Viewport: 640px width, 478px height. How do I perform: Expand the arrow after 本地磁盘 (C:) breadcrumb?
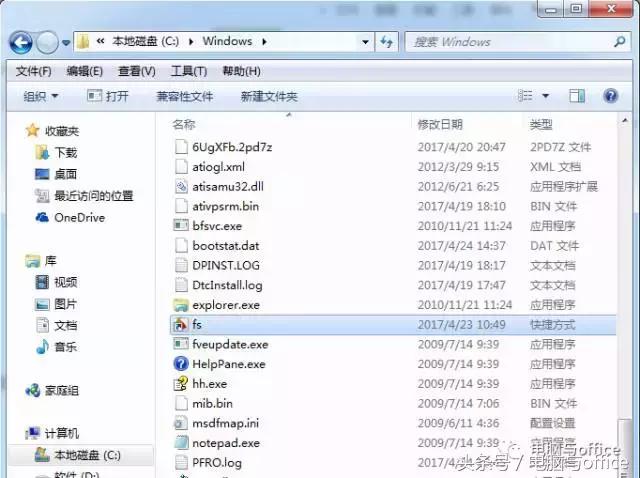click(x=191, y=42)
